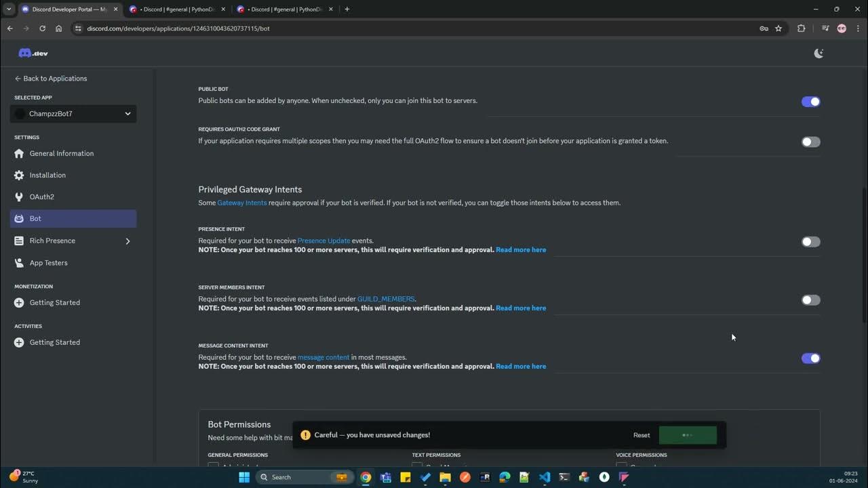868x488 pixels.
Task: Open the App Testers page
Action: [x=73, y=262]
